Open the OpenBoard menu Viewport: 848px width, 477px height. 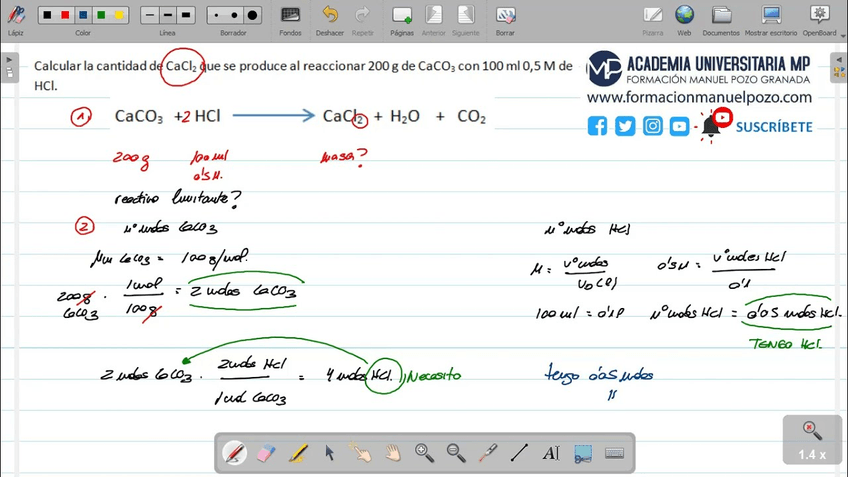[x=819, y=18]
